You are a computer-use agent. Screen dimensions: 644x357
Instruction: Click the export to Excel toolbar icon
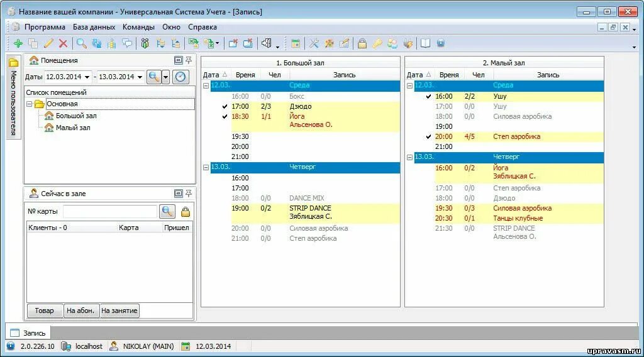[194, 43]
